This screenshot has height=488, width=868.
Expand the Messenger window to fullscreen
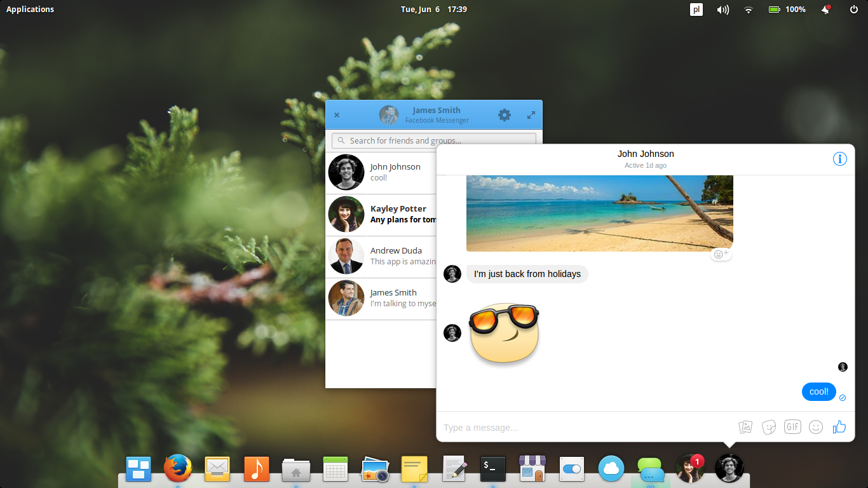pos(531,115)
